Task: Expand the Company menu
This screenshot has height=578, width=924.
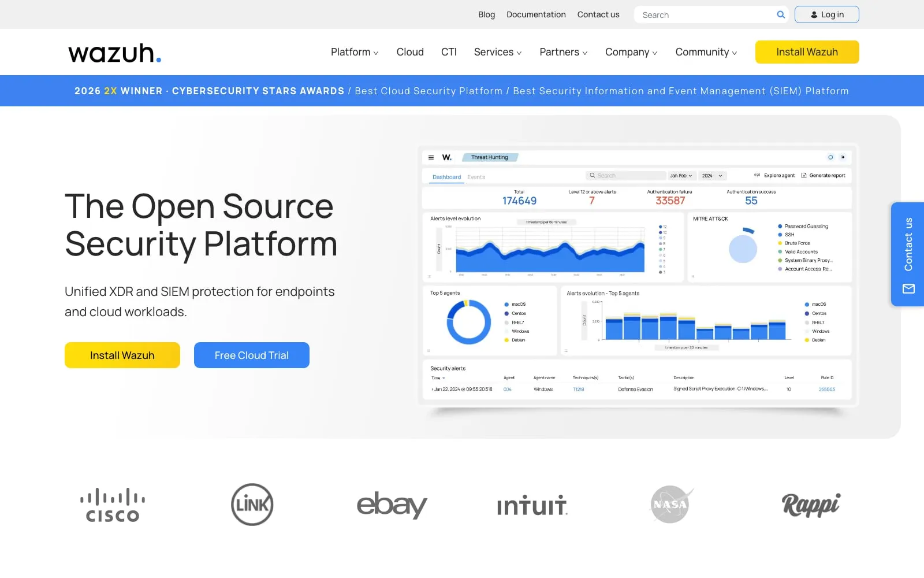Action: [631, 52]
